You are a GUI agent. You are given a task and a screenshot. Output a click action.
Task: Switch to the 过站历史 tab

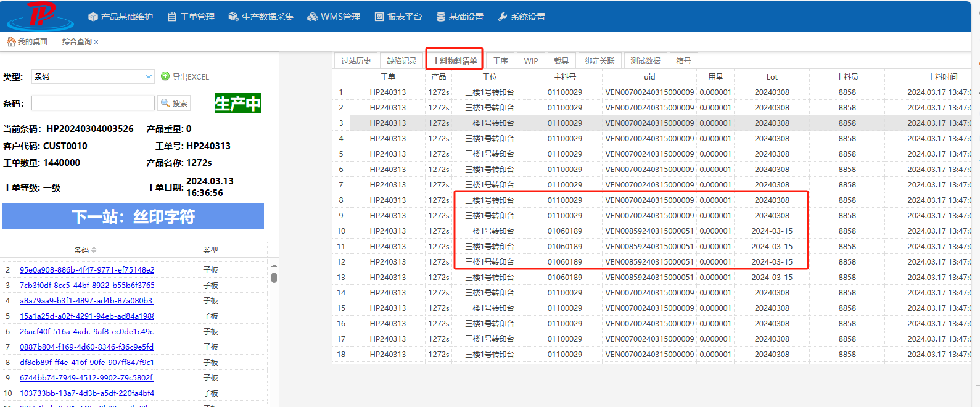(356, 60)
